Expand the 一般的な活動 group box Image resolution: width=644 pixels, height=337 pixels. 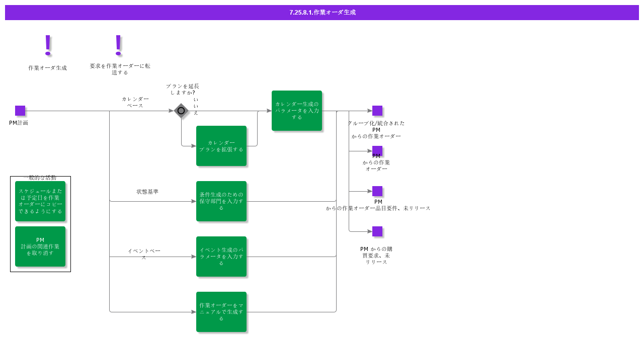click(40, 224)
